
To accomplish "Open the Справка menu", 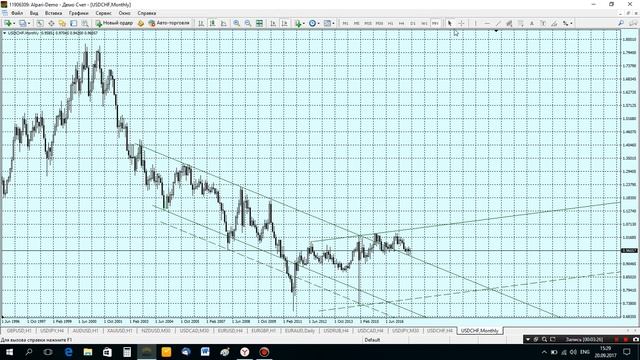I will coord(147,13).
